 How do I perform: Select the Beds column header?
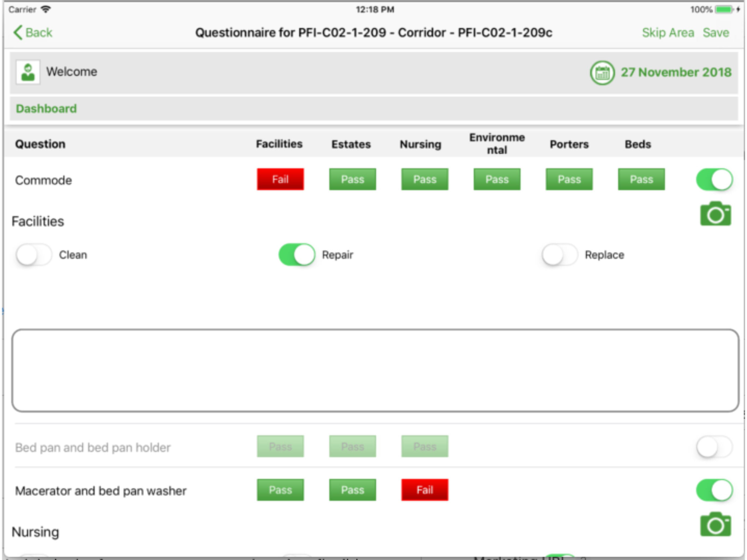[x=638, y=144]
